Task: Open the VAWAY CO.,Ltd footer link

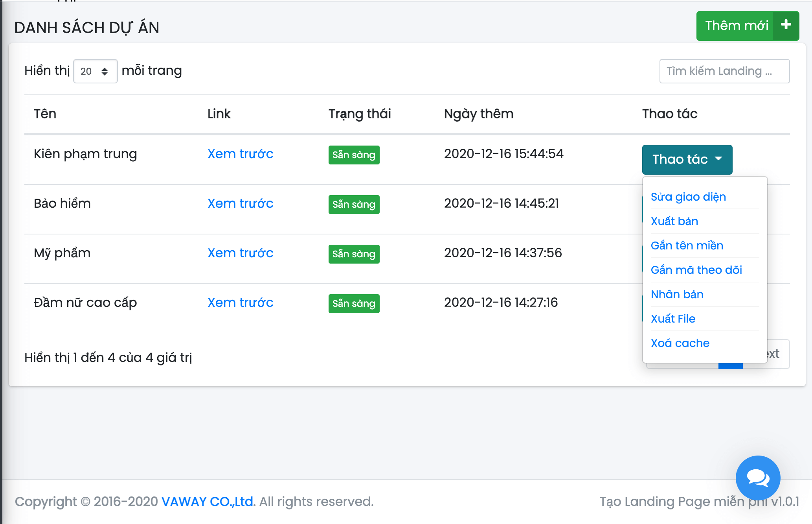Action: (208, 502)
